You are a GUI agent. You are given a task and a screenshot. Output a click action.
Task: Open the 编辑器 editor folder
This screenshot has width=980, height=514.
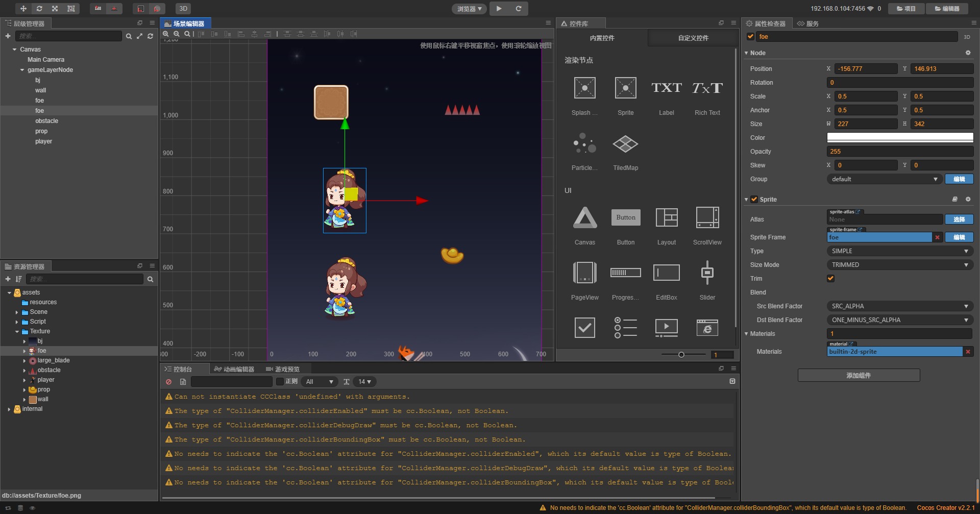coord(947,9)
